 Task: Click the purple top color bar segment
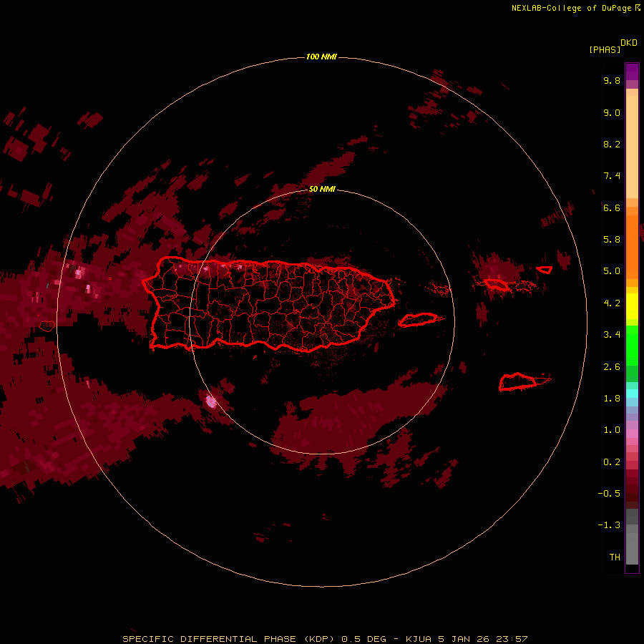click(632, 72)
